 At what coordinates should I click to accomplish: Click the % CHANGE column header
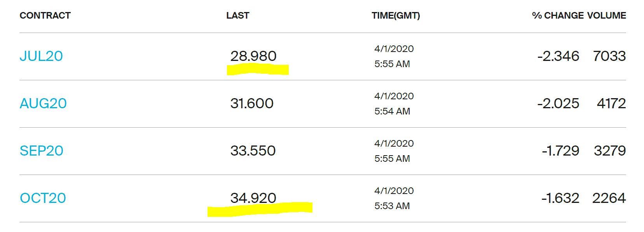[558, 16]
